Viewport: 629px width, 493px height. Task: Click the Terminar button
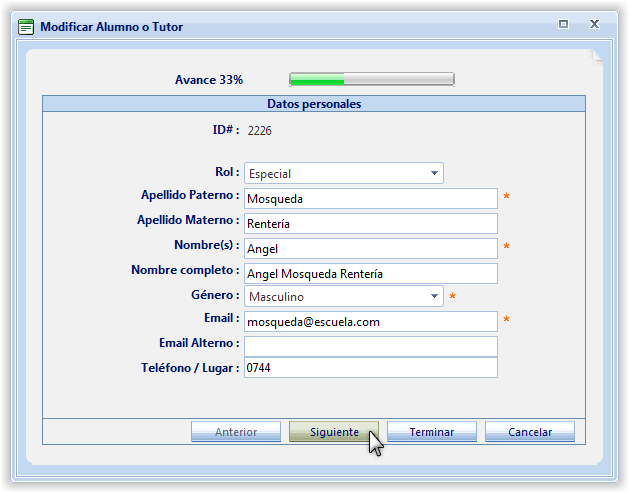tap(432, 432)
